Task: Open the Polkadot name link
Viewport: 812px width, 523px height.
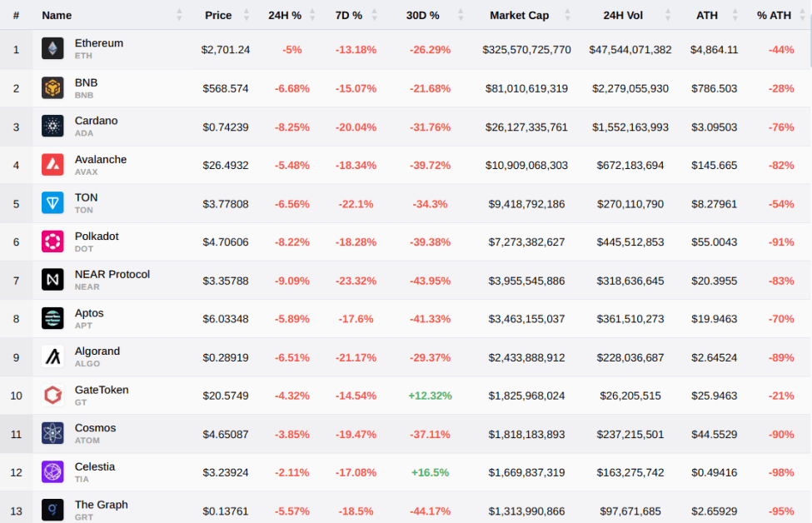Action: [97, 237]
